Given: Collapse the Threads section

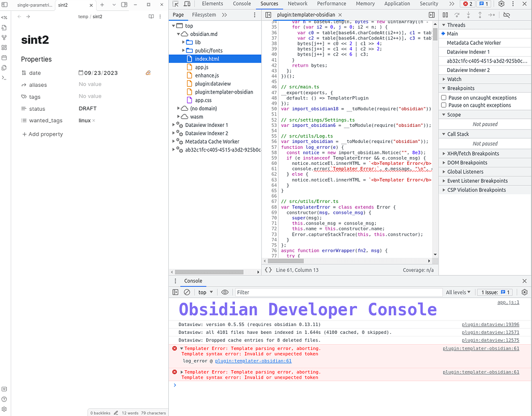Looking at the screenshot, I should click(444, 24).
